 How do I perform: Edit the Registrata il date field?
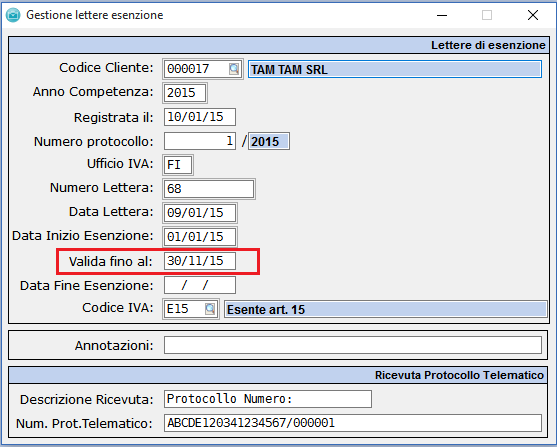[x=200, y=117]
